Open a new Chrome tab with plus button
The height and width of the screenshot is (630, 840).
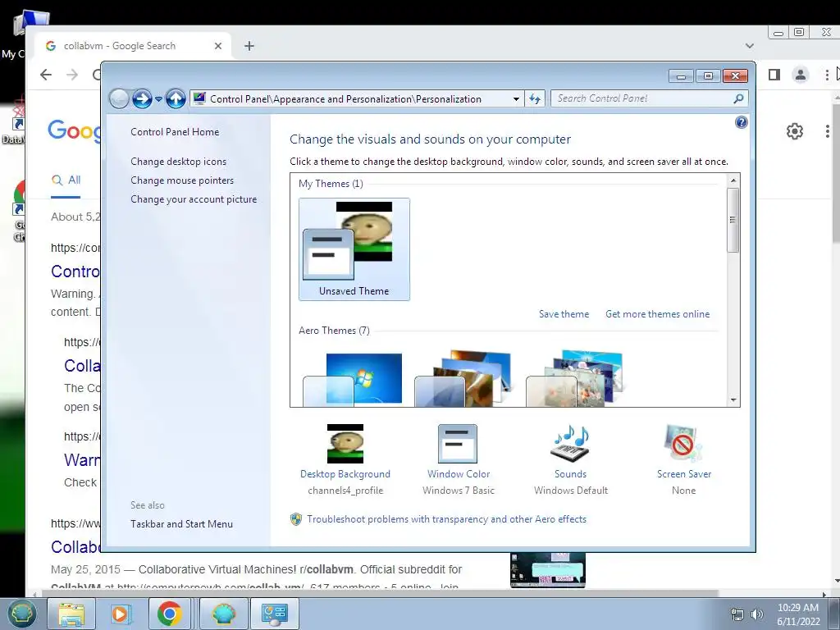pyautogui.click(x=249, y=46)
